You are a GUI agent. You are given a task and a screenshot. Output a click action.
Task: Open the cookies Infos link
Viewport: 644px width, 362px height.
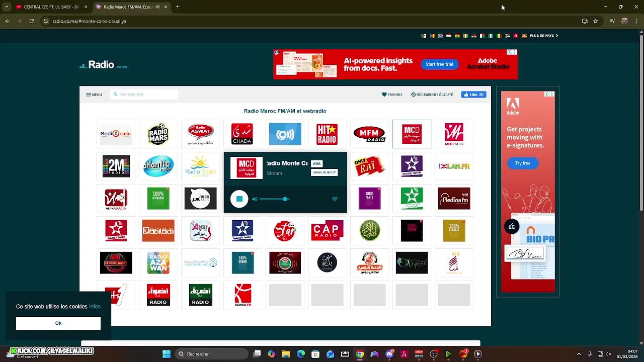click(95, 307)
